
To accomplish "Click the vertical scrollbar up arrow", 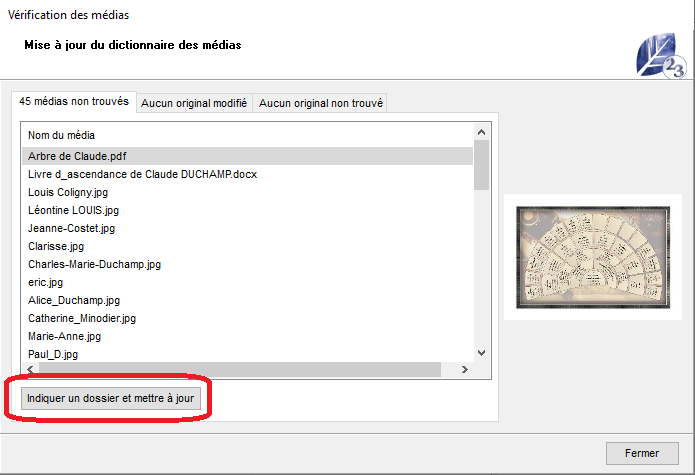I will pos(481,133).
